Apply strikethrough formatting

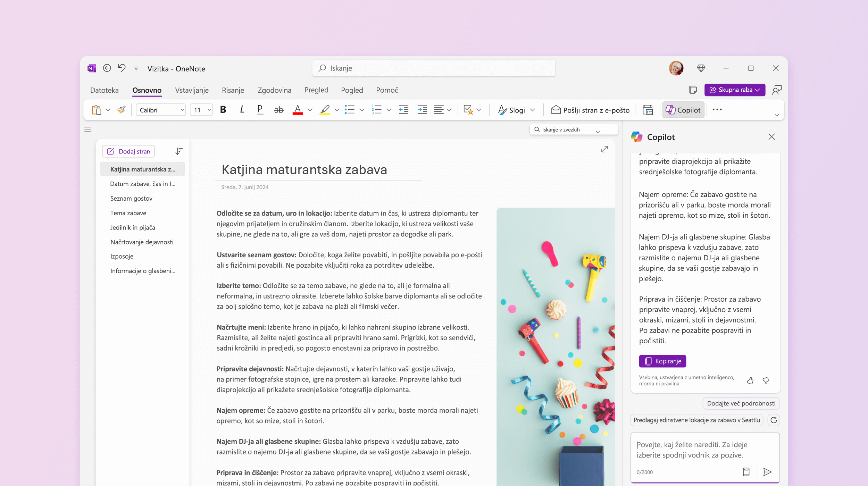pos(279,110)
